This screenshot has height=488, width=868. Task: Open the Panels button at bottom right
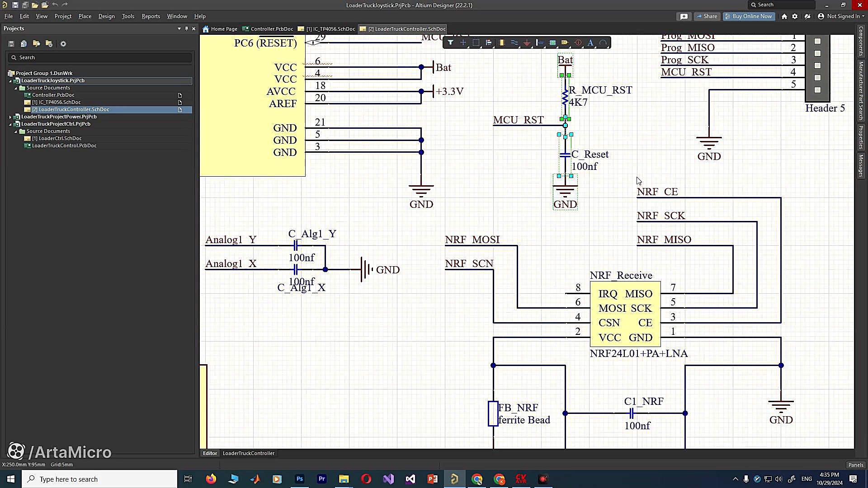[x=855, y=465]
